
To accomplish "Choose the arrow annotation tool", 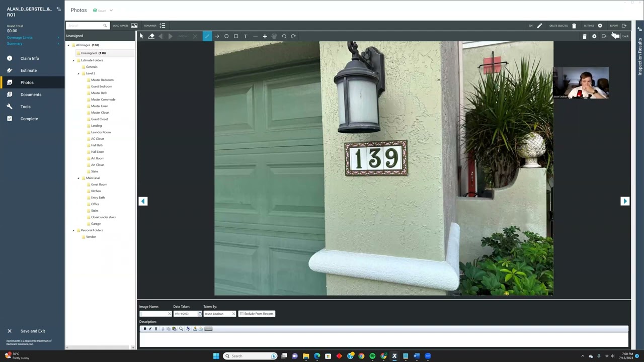I will [217, 36].
